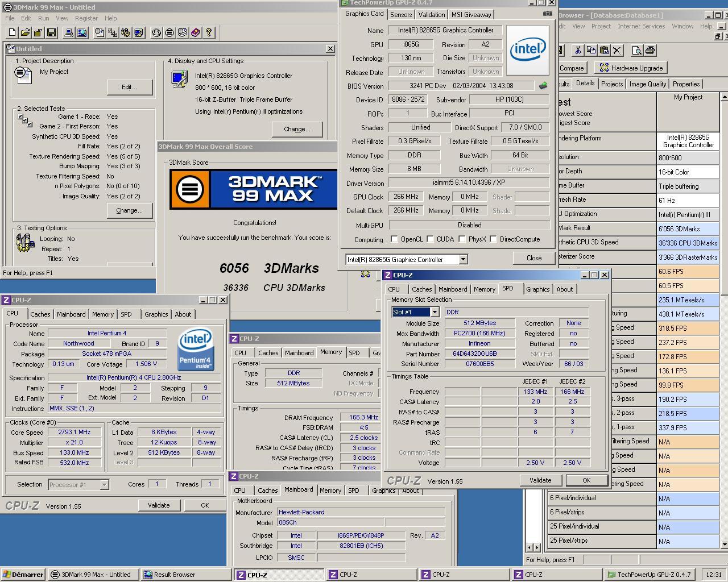Toggle the DirectCompute checkbox in GPU-Z
This screenshot has height=582, width=728.
coord(493,239)
